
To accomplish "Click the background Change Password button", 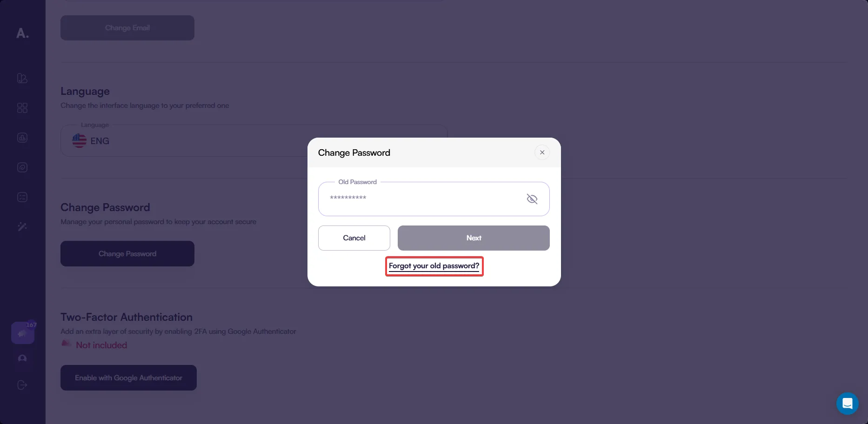I will [x=127, y=254].
